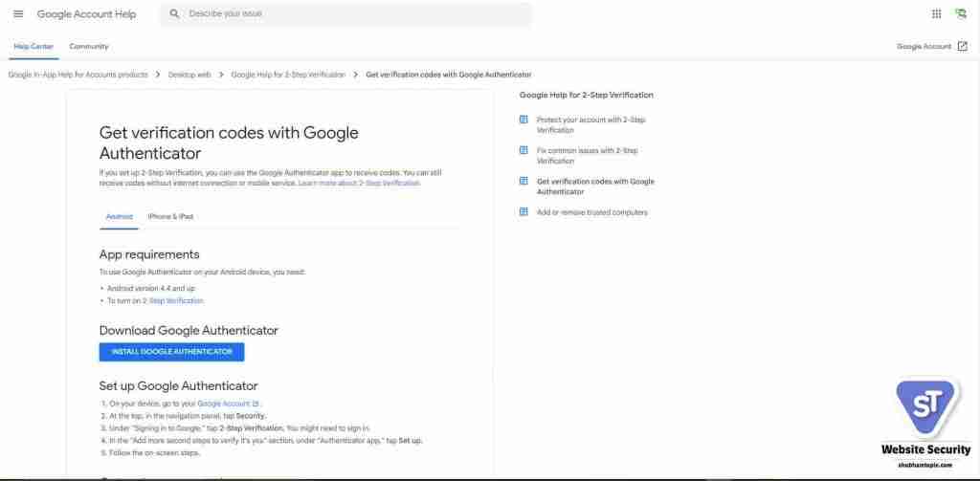Open Google Help for 2-Step Verification breadcrumb
The width and height of the screenshot is (980, 481).
[x=288, y=75]
